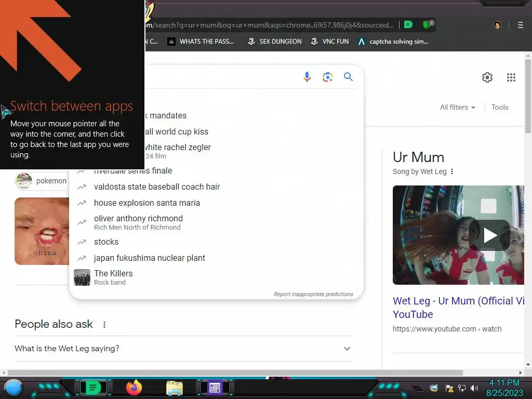The image size is (532, 399).
Task: Click the horizontal scrollbar thumb at bottom
Action: click(235, 373)
